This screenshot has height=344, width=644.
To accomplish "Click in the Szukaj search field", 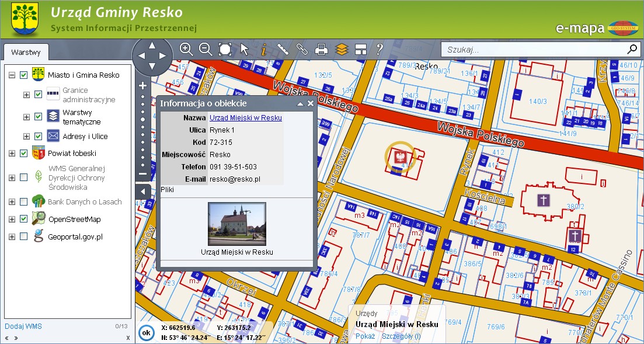I will [x=534, y=50].
